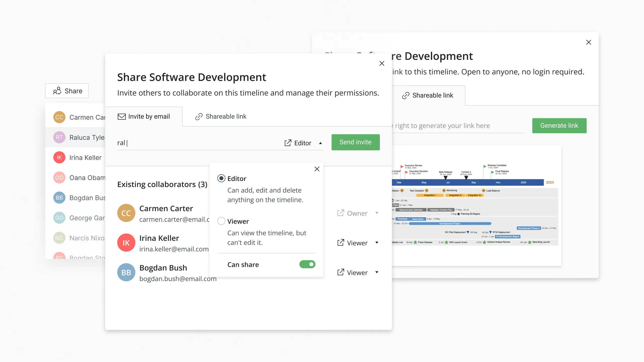Screen dimensions: 644x362
Task: Click the Generate link button
Action: tap(559, 125)
